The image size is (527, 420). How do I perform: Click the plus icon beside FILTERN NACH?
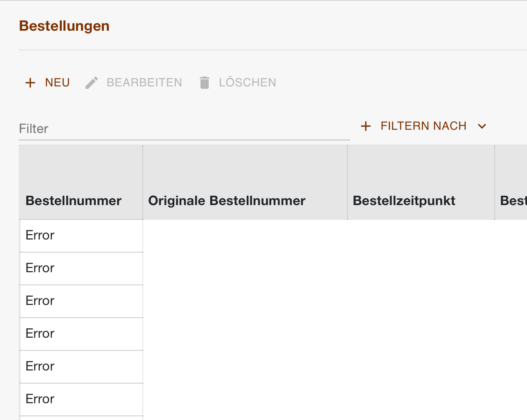[x=365, y=126]
